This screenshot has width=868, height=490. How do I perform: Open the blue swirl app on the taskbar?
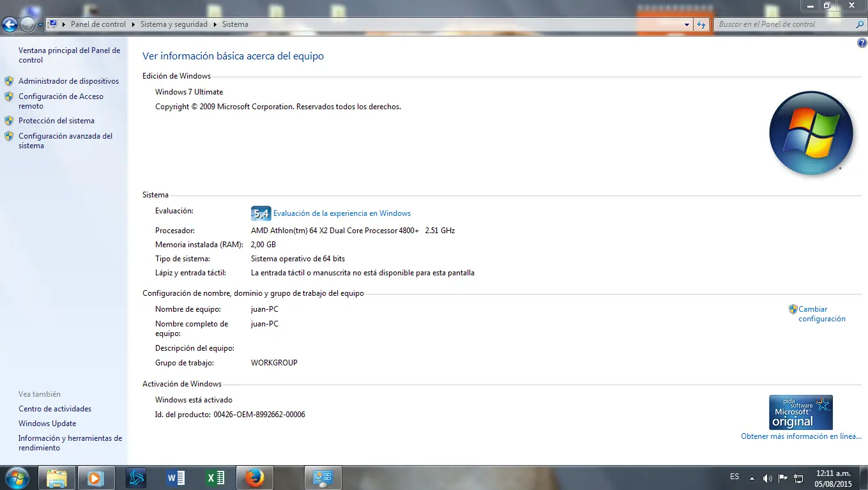click(x=135, y=478)
